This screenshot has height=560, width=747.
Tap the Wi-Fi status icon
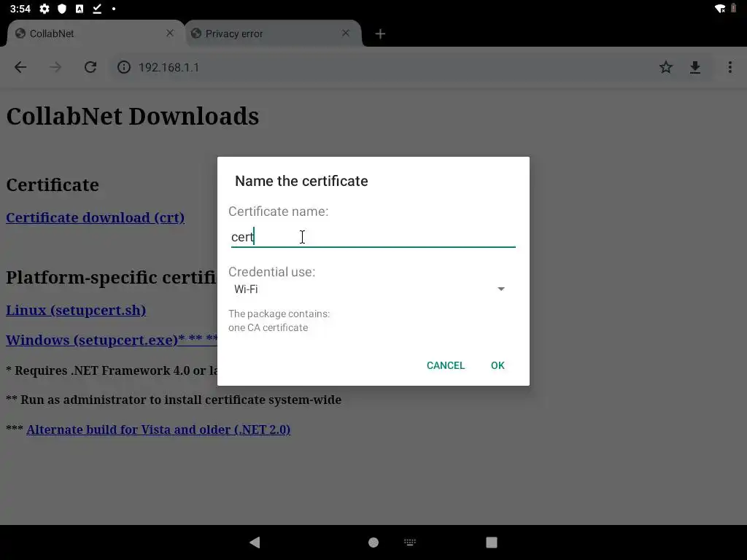(x=720, y=9)
